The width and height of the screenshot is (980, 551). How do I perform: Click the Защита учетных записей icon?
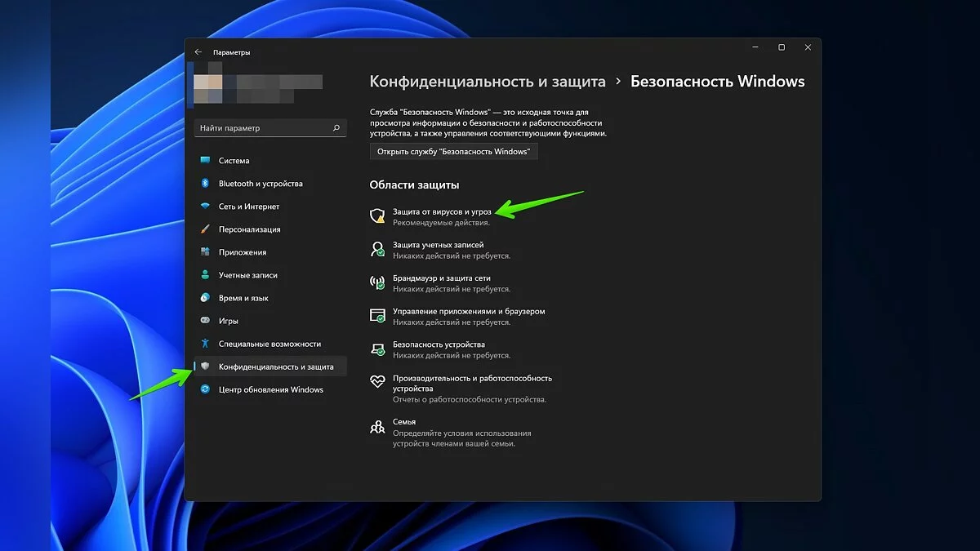click(x=377, y=250)
